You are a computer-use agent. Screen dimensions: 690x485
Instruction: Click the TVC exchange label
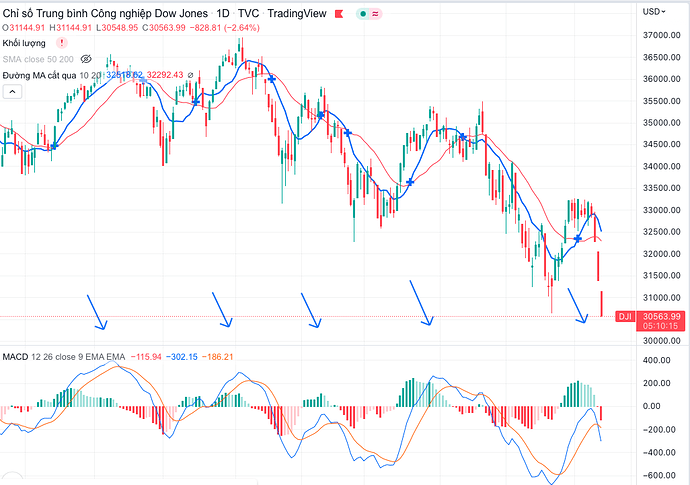(248, 14)
